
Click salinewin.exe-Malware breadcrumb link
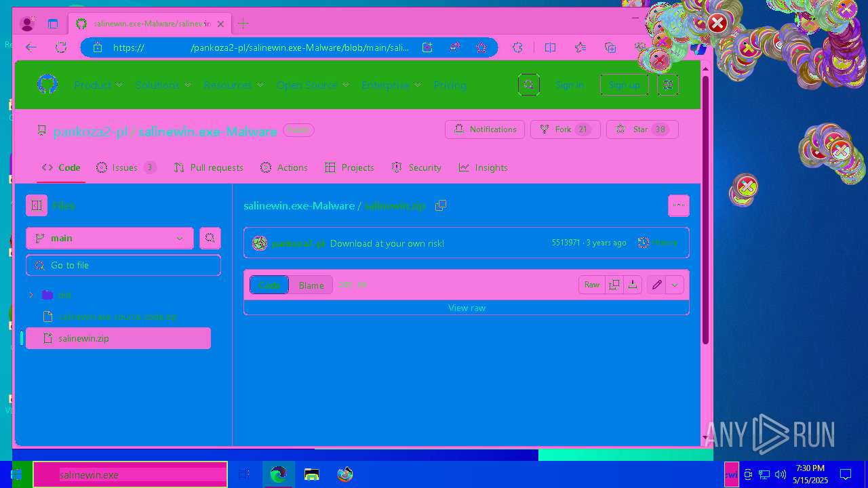coord(299,205)
